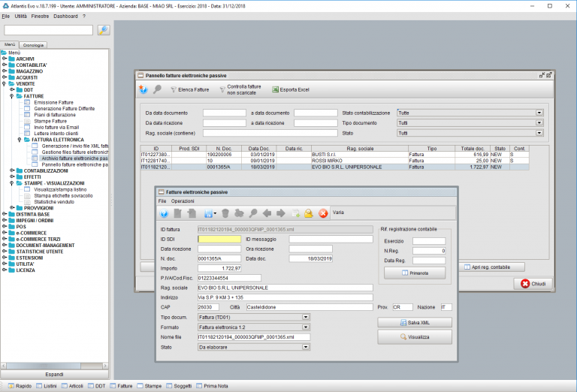Click the new document icon in dialog toolbar
The width and height of the screenshot is (577, 392).
pyautogui.click(x=178, y=213)
